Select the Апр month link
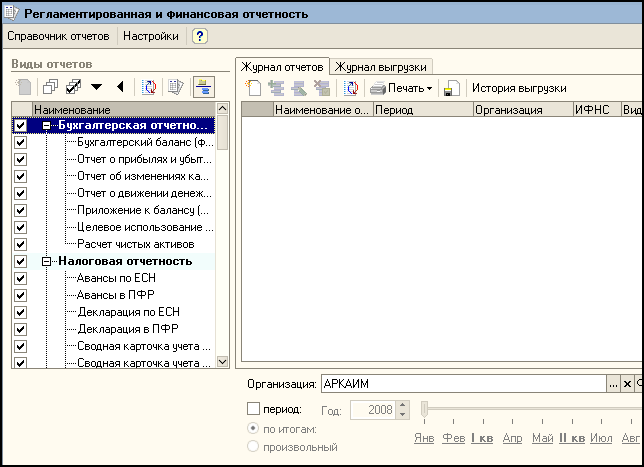The height and width of the screenshot is (467, 644). (513, 438)
